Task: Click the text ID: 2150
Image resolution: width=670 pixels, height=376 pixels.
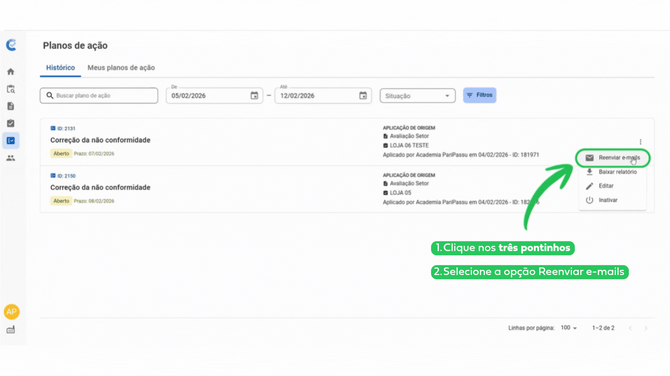Action: 66,176
